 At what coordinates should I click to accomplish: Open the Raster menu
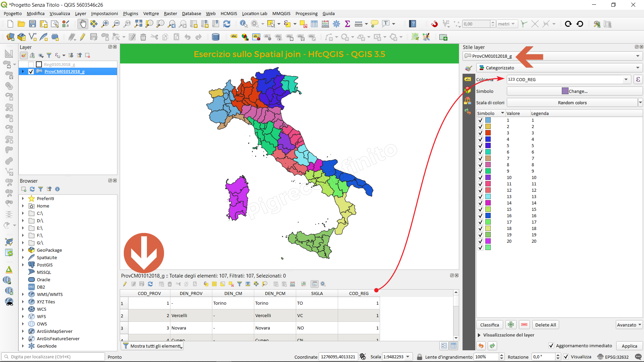click(170, 13)
